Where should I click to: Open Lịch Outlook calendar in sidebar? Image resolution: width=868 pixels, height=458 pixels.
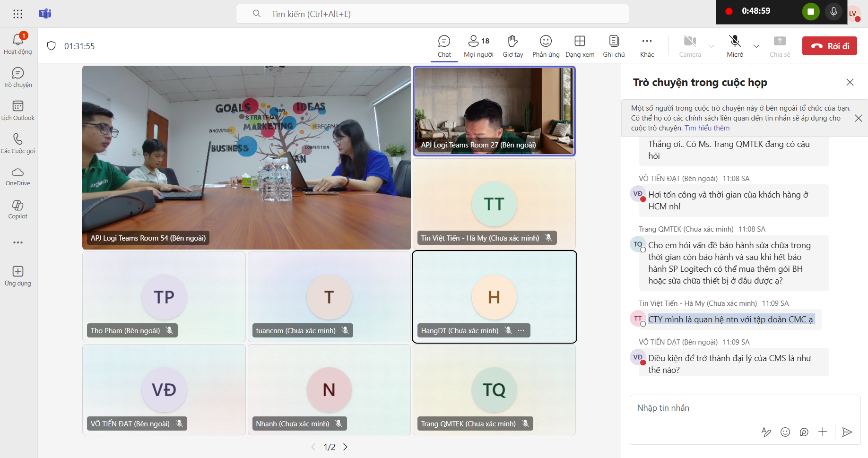18,110
